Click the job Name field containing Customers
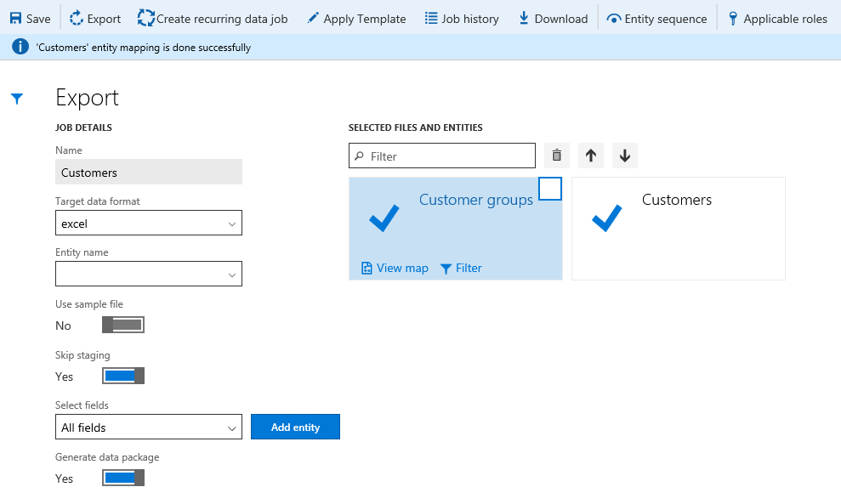 pos(149,173)
